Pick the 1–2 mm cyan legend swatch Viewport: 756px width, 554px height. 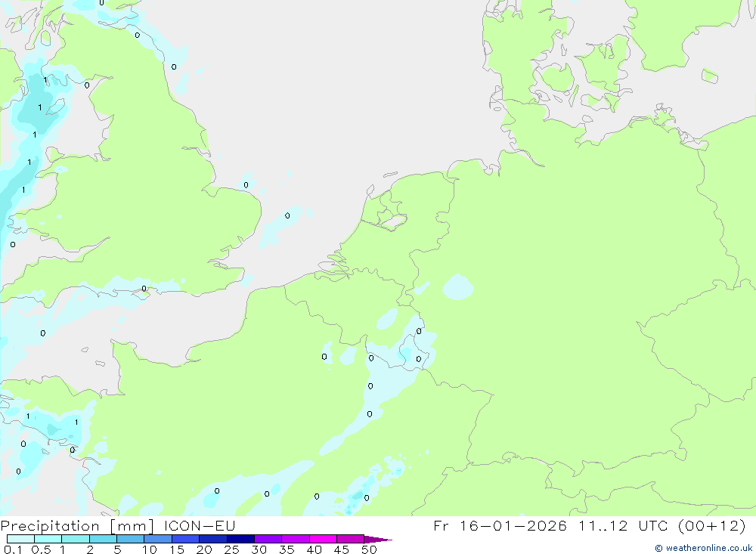76,539
